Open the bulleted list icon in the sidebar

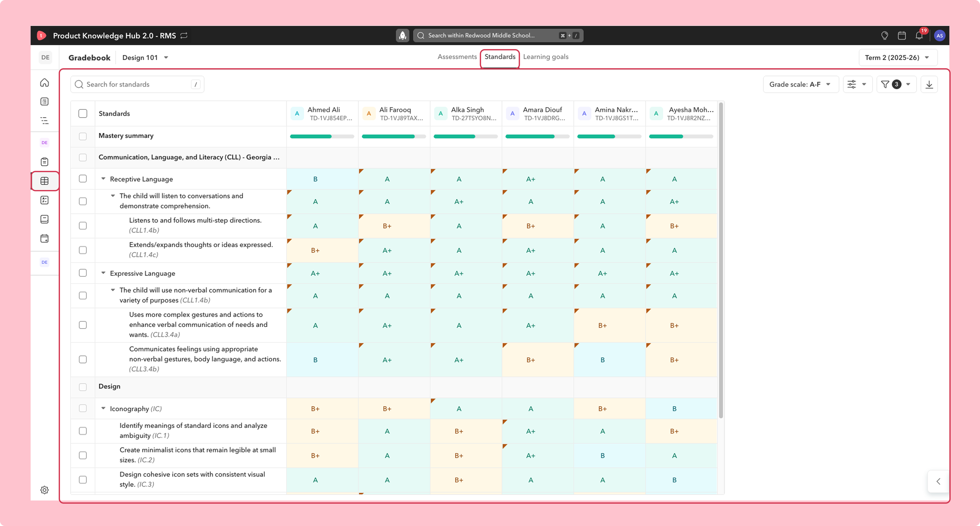(x=45, y=102)
